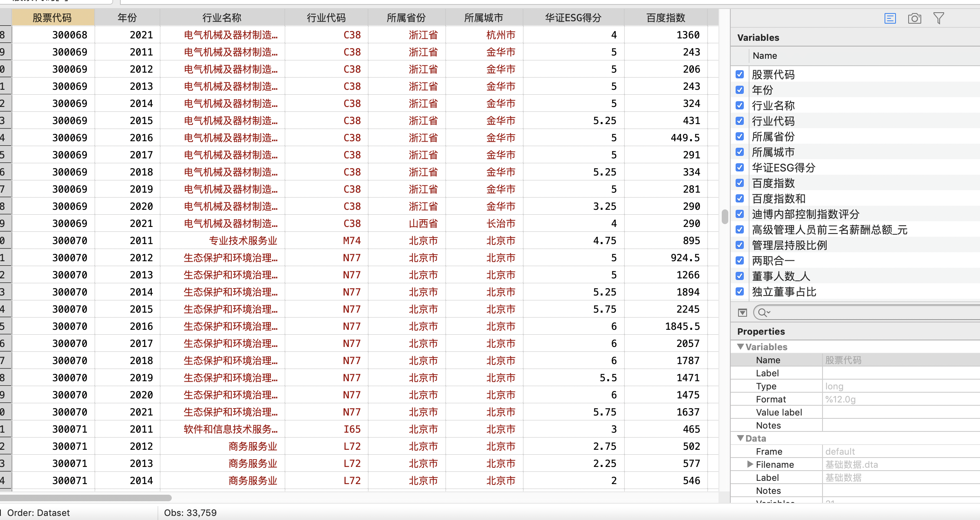Uncheck the 华证ESG得分 variable checkbox
The image size is (980, 520).
click(740, 167)
